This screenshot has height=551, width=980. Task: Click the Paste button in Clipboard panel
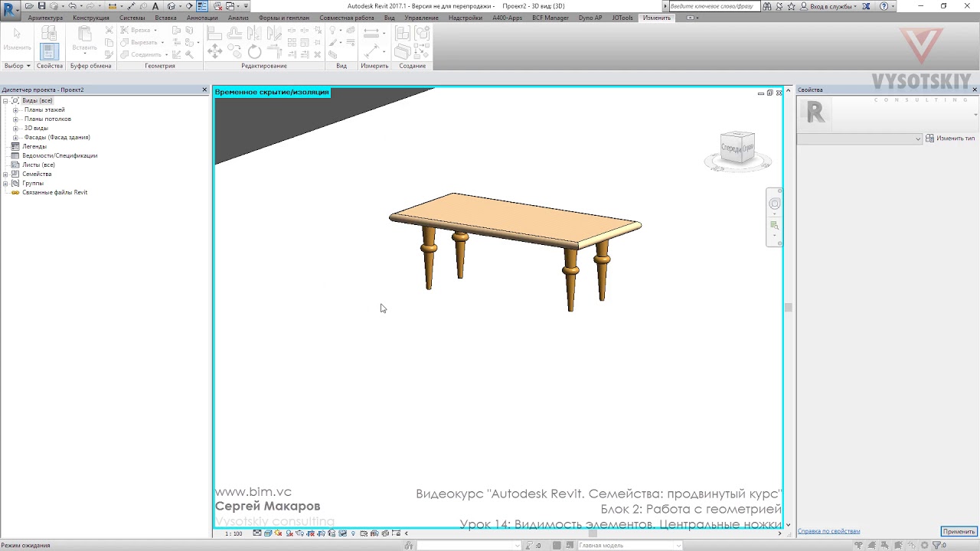[x=84, y=40]
